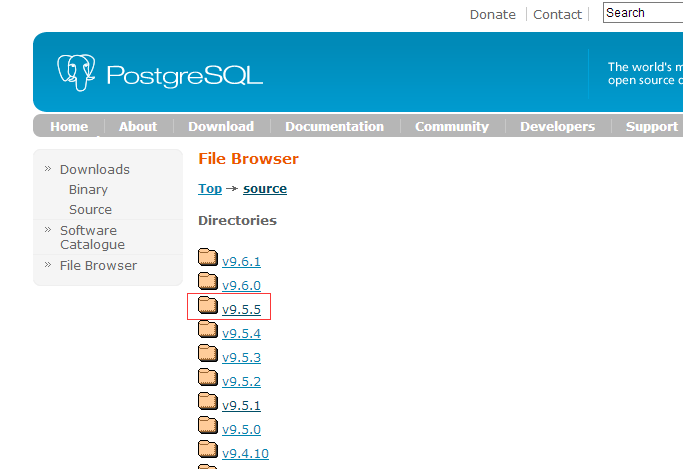Click the v9.6.1 directory link

241,261
